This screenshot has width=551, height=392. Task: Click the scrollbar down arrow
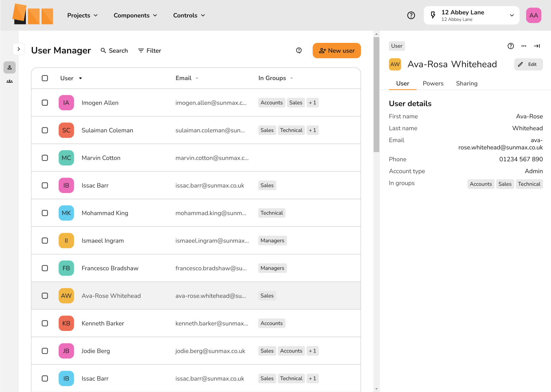(376, 389)
